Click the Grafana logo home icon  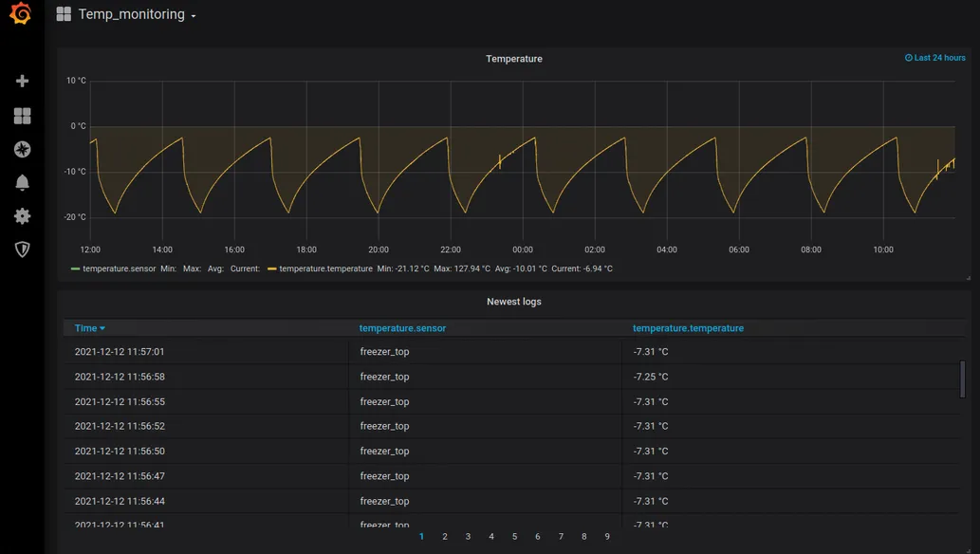[21, 14]
